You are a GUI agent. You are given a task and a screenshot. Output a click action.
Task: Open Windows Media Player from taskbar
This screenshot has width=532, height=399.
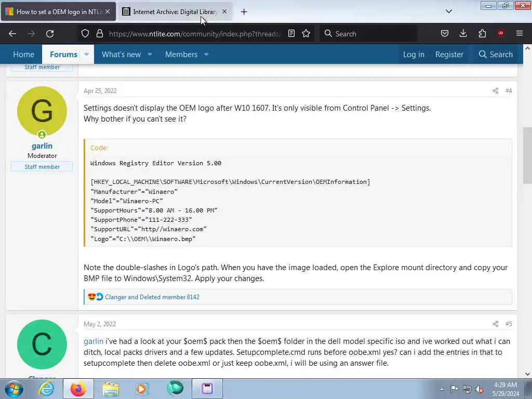(142, 389)
